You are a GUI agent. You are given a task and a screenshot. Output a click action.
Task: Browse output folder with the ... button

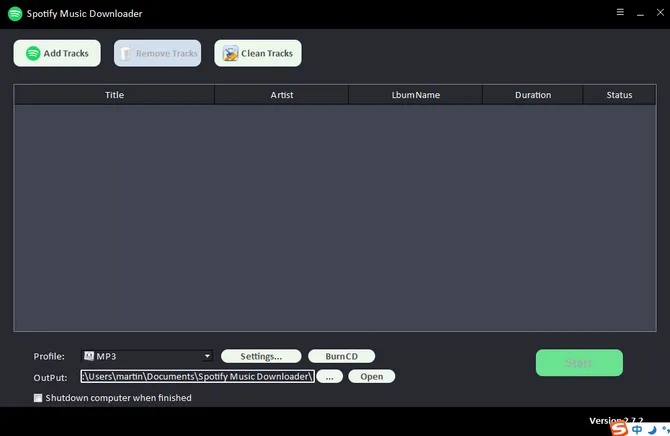329,377
